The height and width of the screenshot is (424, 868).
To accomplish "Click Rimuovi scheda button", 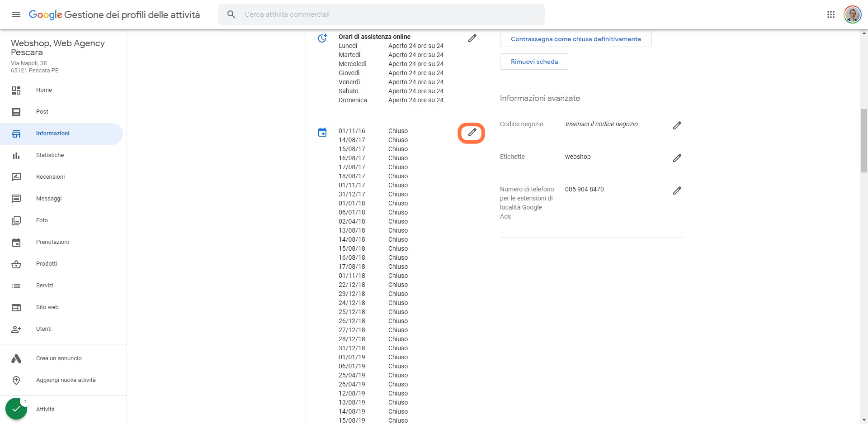I will click(534, 62).
